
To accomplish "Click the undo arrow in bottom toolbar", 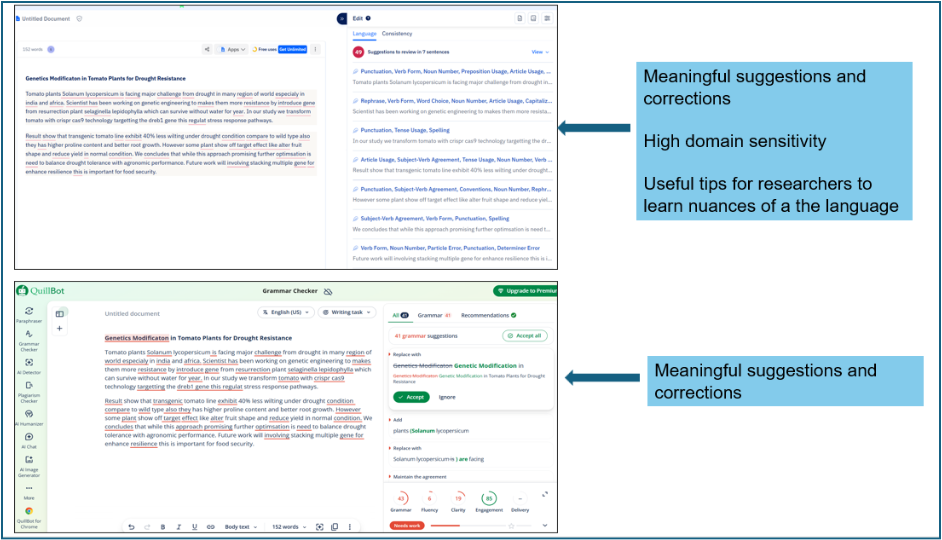I will 131,526.
